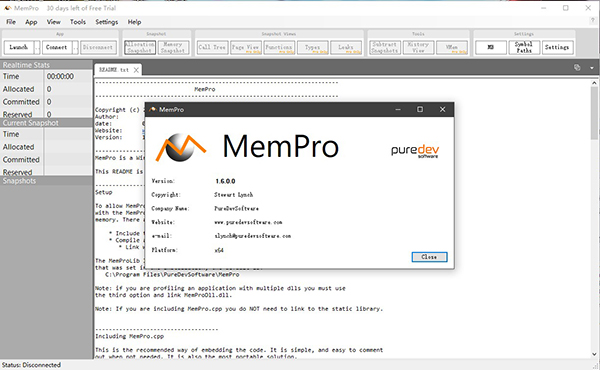The width and height of the screenshot is (600, 370).
Task: Click the Connect toolbar button
Action: click(57, 47)
